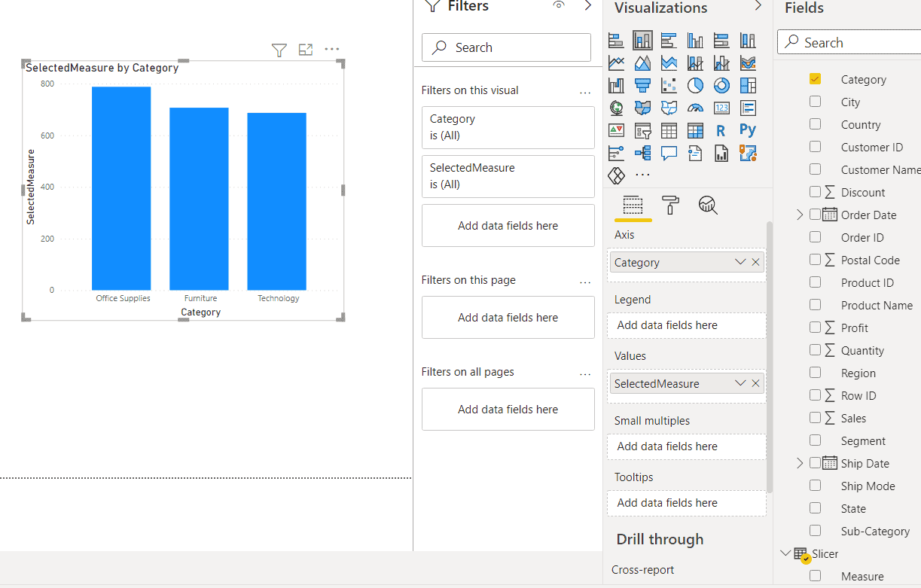This screenshot has width=921, height=588.
Task: Collapse the Slicer table
Action: 785,553
